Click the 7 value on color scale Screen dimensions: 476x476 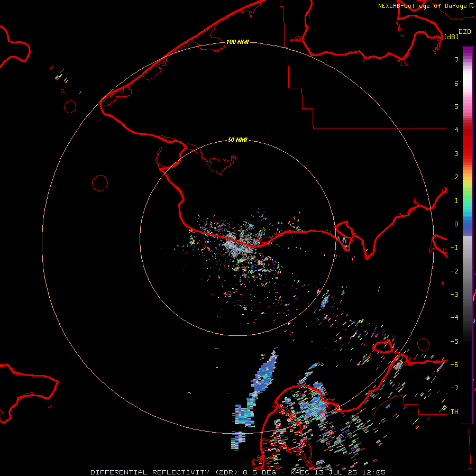(x=456, y=59)
